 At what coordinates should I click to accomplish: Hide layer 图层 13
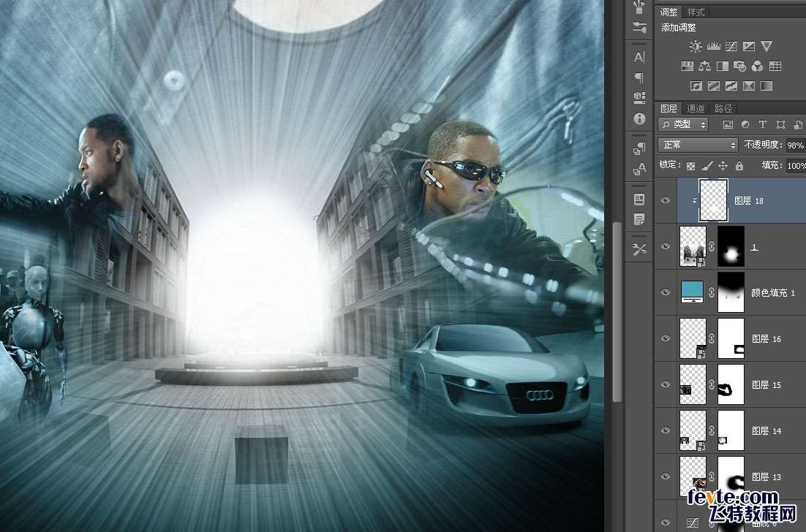666,476
